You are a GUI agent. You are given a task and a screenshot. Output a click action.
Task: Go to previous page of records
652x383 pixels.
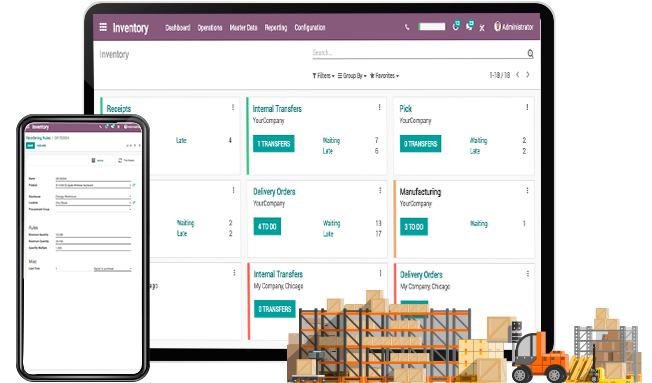coord(518,75)
